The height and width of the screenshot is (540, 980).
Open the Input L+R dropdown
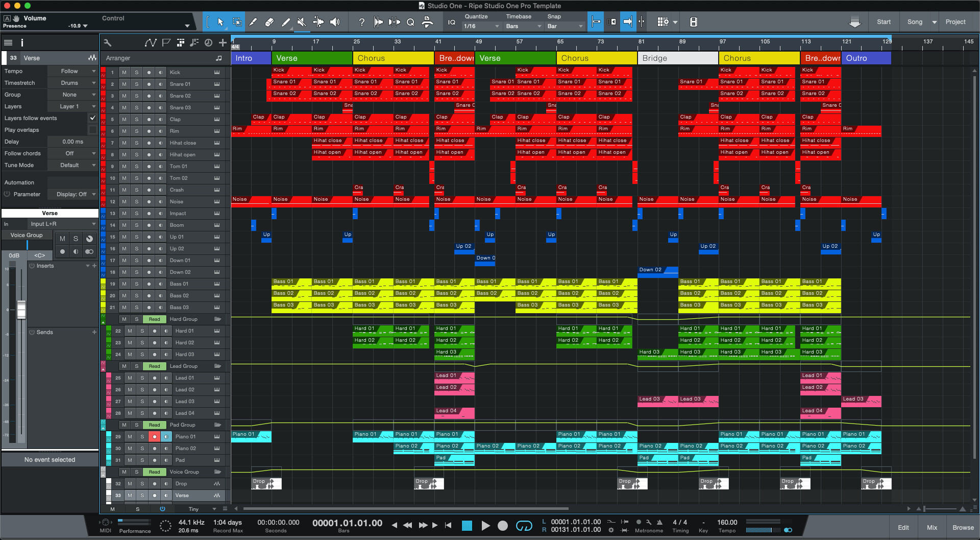pos(62,224)
